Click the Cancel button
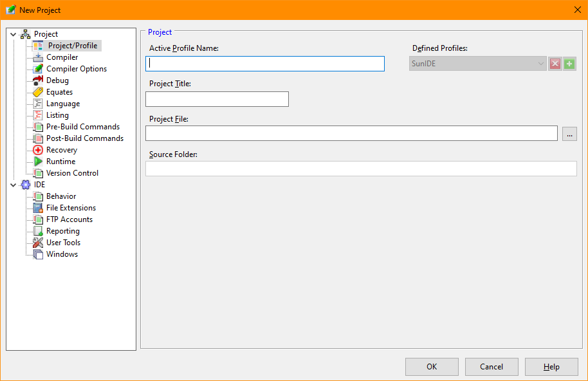 tap(492, 367)
